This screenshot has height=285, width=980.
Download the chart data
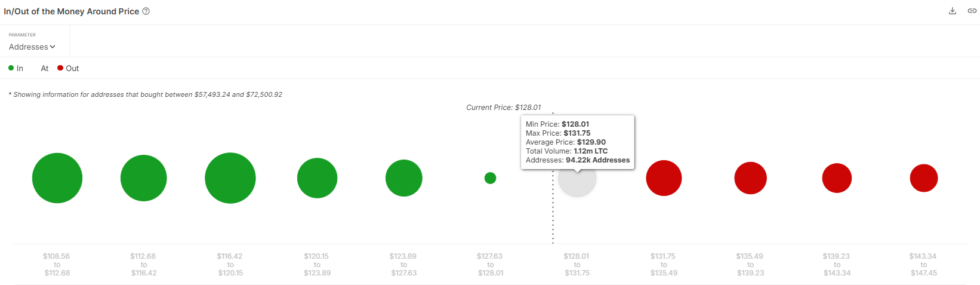click(953, 11)
